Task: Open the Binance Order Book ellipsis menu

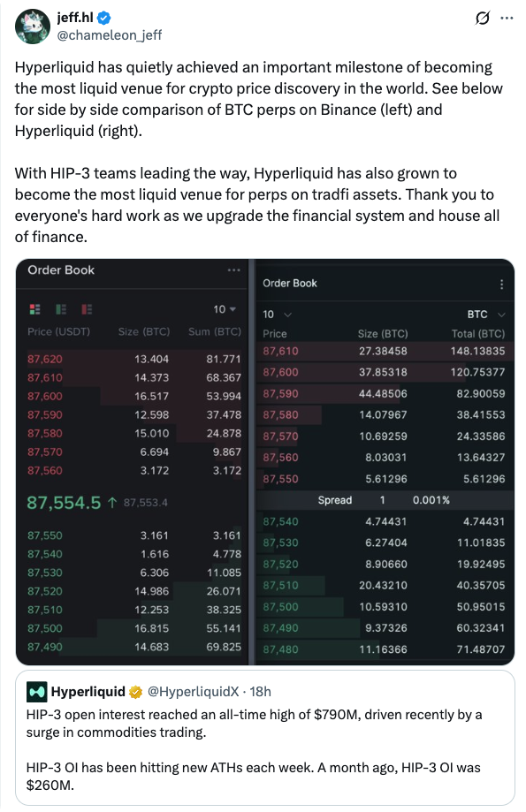Action: pyautogui.click(x=233, y=271)
